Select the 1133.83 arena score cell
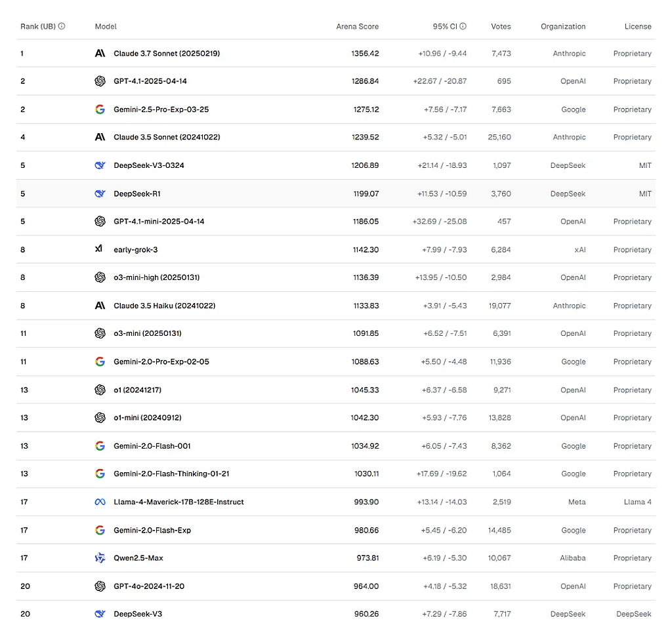 tap(366, 306)
